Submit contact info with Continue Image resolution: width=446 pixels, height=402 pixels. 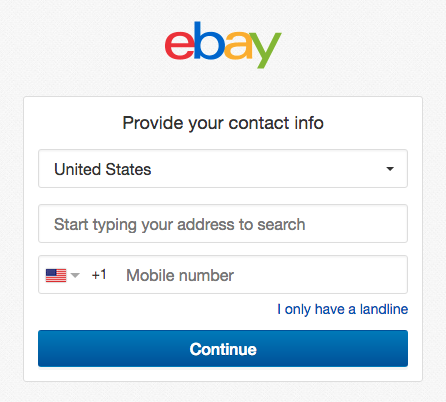223,349
